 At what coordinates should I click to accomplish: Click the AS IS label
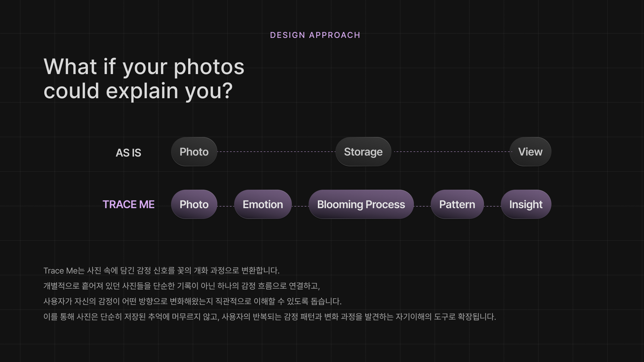click(128, 153)
